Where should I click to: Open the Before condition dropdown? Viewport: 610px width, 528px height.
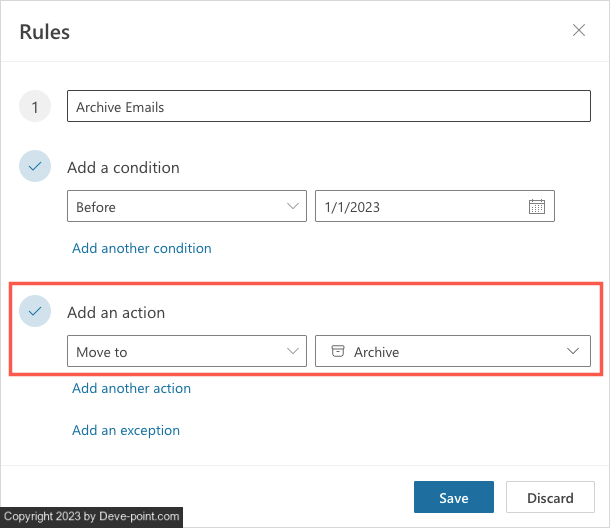[186, 207]
